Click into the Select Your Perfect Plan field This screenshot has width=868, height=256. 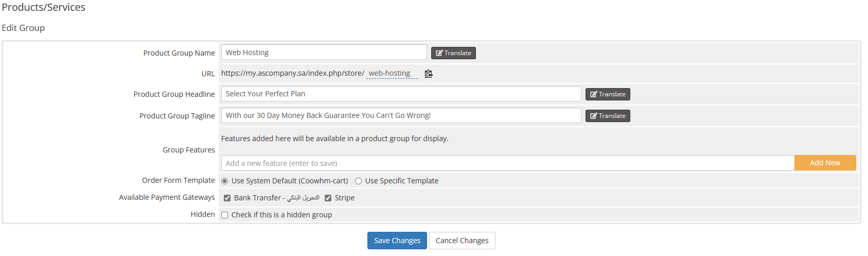click(401, 94)
